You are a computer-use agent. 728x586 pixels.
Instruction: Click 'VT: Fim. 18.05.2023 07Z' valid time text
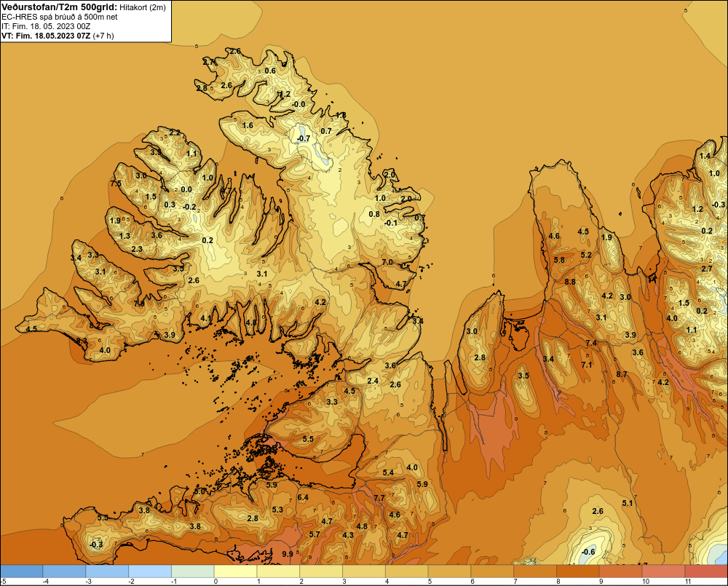click(46, 36)
